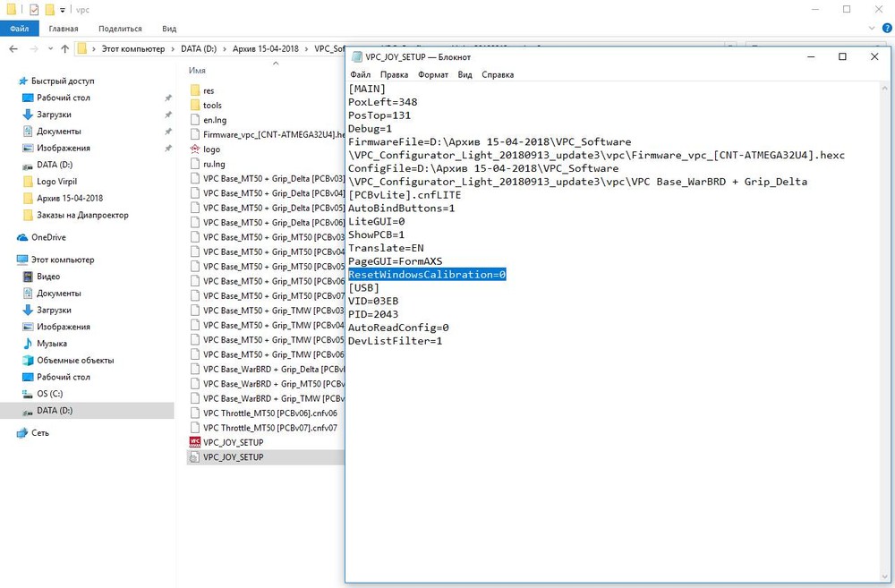
Task: Click the properties checkmark icon in the title bar
Action: [x=34, y=10]
